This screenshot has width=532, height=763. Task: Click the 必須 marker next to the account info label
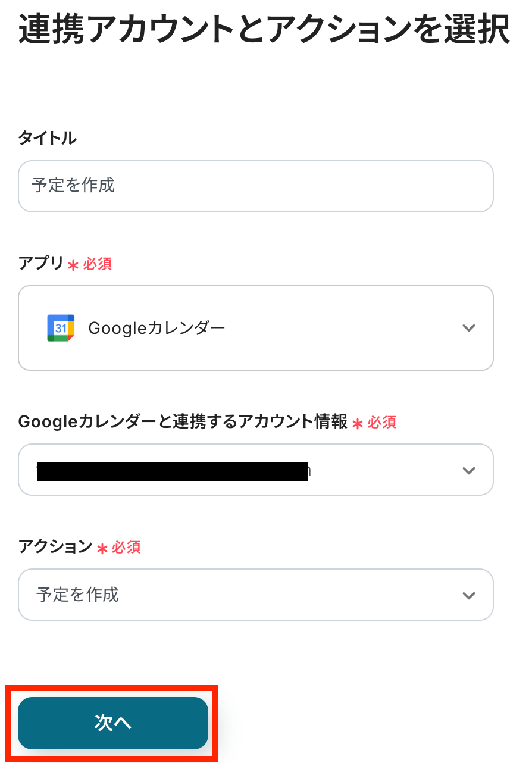coord(382,423)
